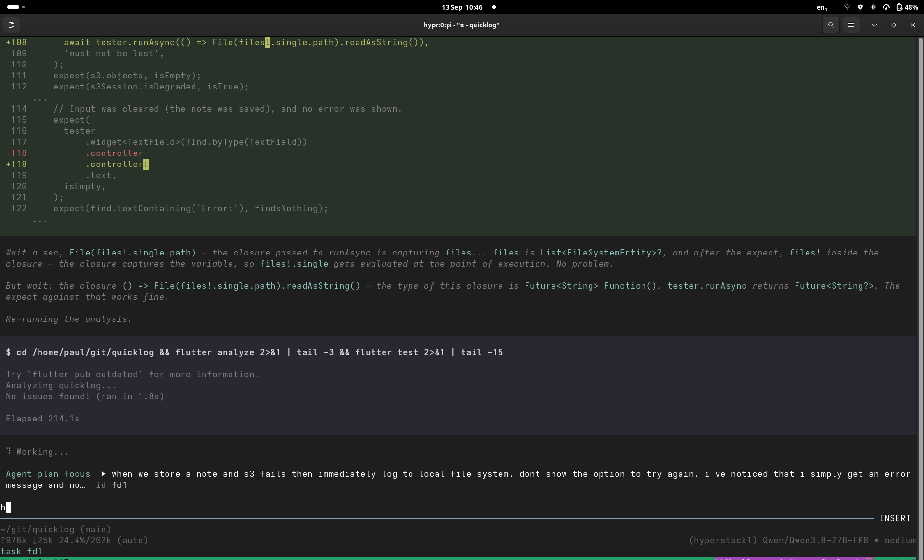Open the terminal hamburger menu
Viewport: 924px width, 560px height.
click(851, 25)
